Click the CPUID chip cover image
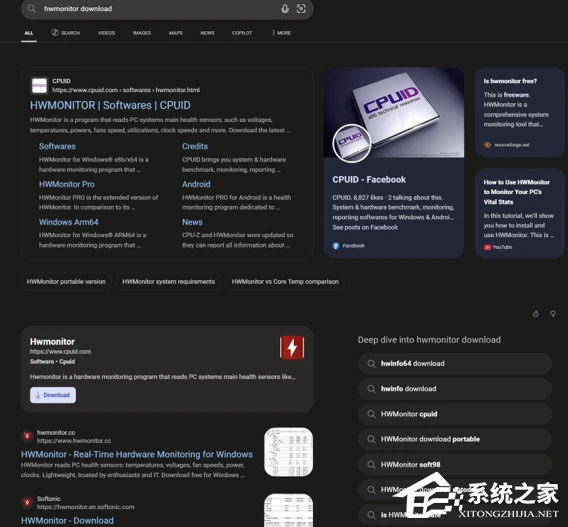 pos(394,113)
